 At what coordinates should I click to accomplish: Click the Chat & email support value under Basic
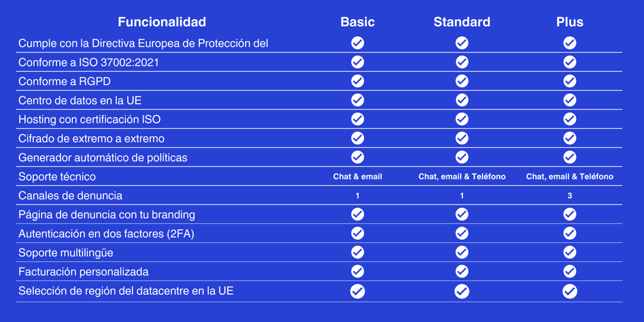[x=357, y=176]
